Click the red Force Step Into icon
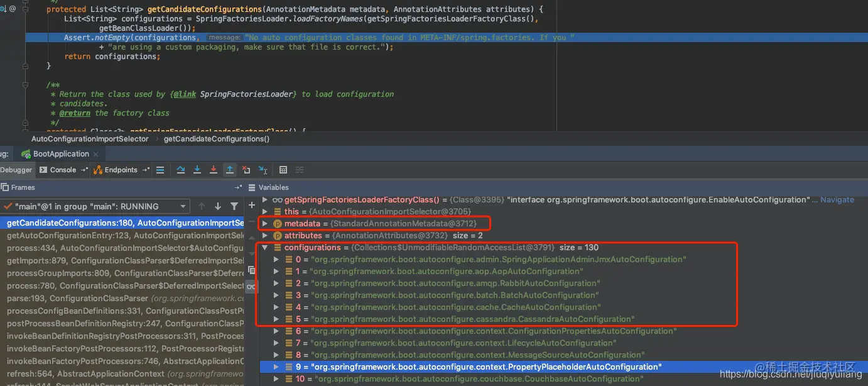The width and height of the screenshot is (868, 386). click(x=214, y=170)
